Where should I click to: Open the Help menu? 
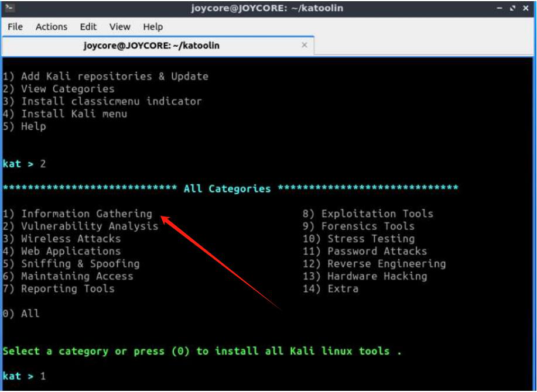153,27
